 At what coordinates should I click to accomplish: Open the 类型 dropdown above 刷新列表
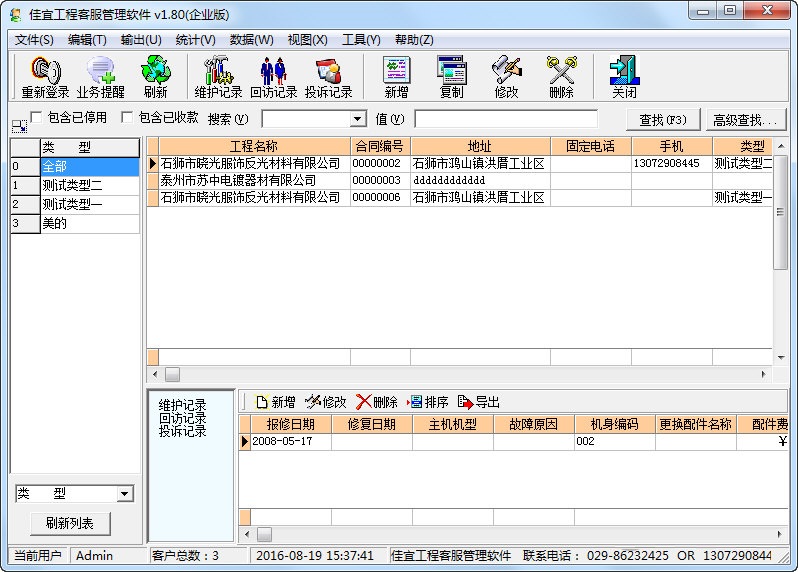[125, 494]
